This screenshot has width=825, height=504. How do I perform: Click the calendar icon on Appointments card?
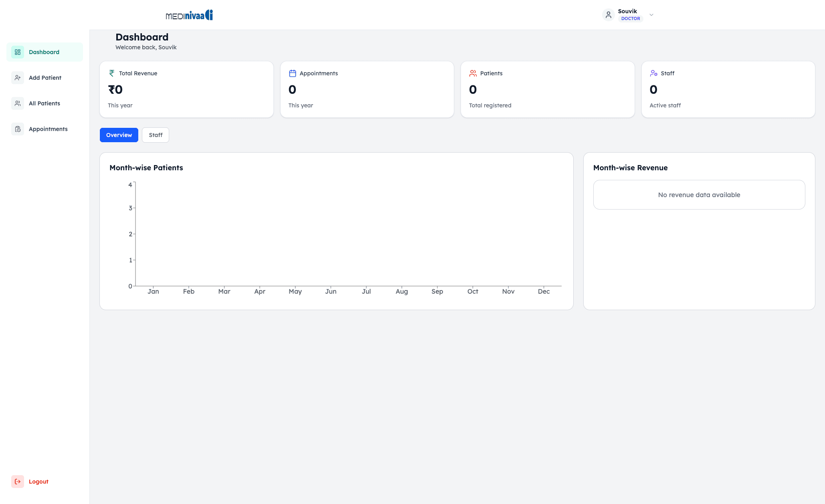[x=293, y=73]
